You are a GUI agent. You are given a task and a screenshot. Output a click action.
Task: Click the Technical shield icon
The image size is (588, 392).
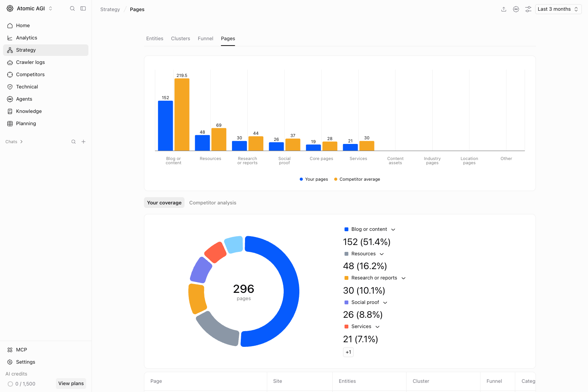pos(10,87)
